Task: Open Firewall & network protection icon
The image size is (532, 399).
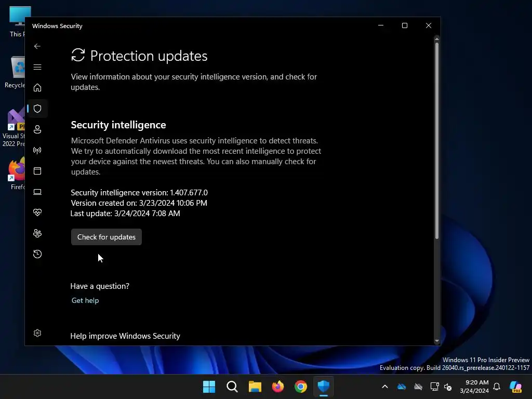Action: pyautogui.click(x=37, y=150)
